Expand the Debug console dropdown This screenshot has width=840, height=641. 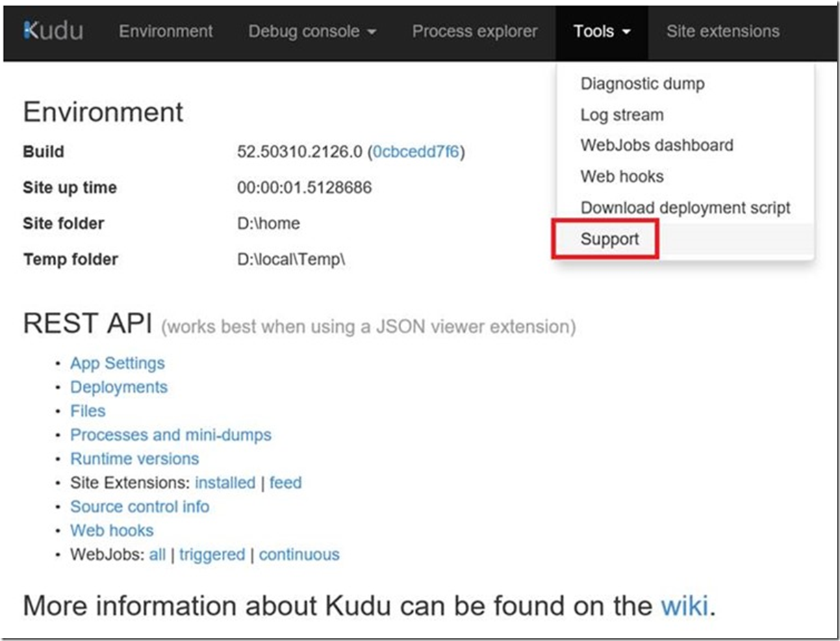[x=312, y=31]
